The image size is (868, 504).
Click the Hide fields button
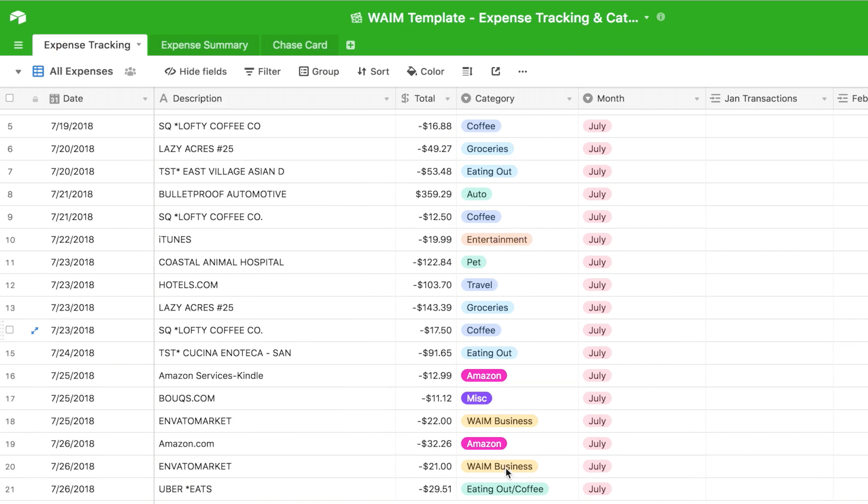(x=195, y=71)
